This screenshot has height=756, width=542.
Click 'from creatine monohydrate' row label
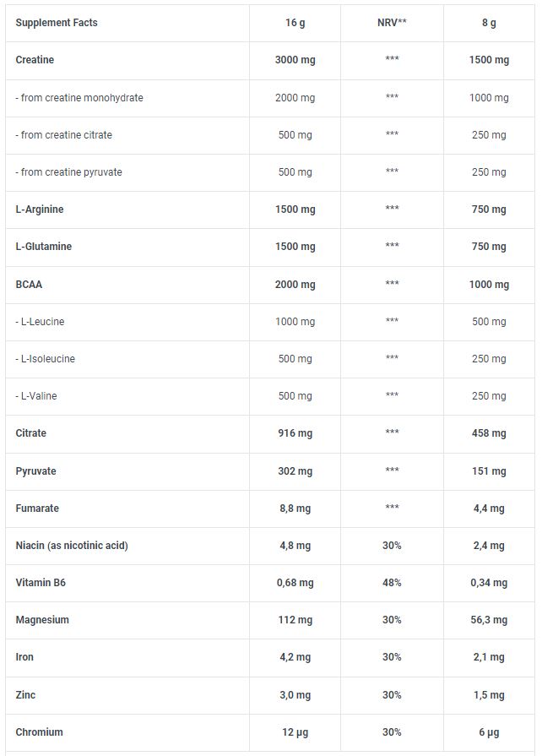(x=79, y=97)
